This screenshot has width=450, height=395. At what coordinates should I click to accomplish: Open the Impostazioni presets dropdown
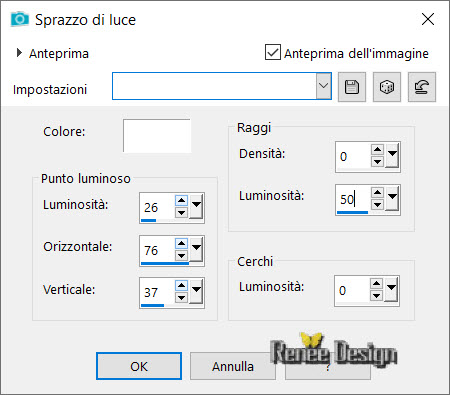[323, 86]
